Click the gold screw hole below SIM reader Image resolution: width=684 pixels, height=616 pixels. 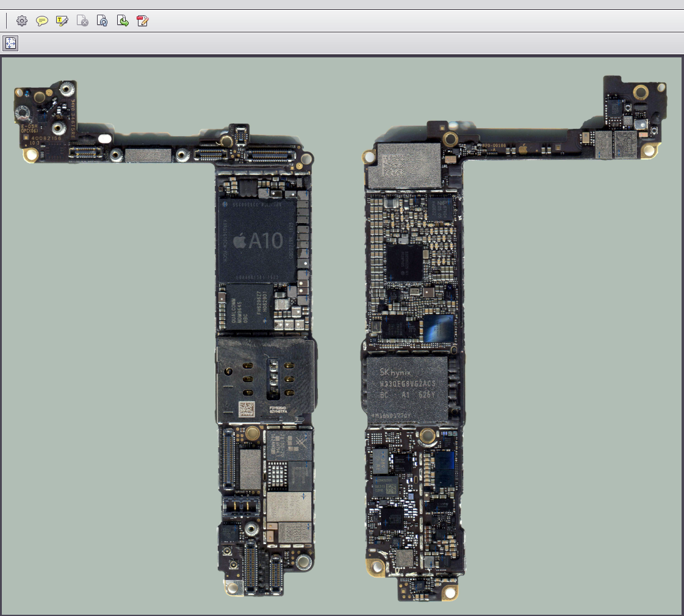pos(252,435)
